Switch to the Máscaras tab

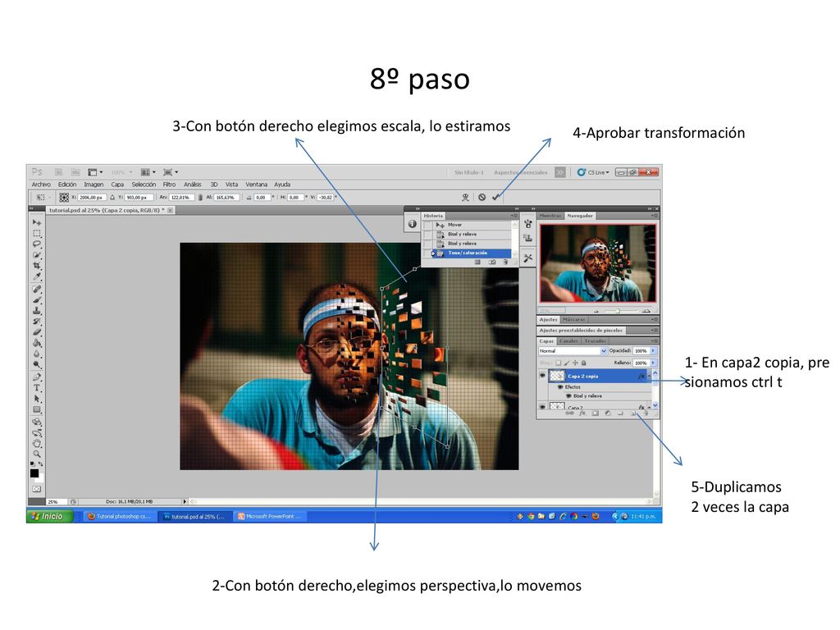573,319
